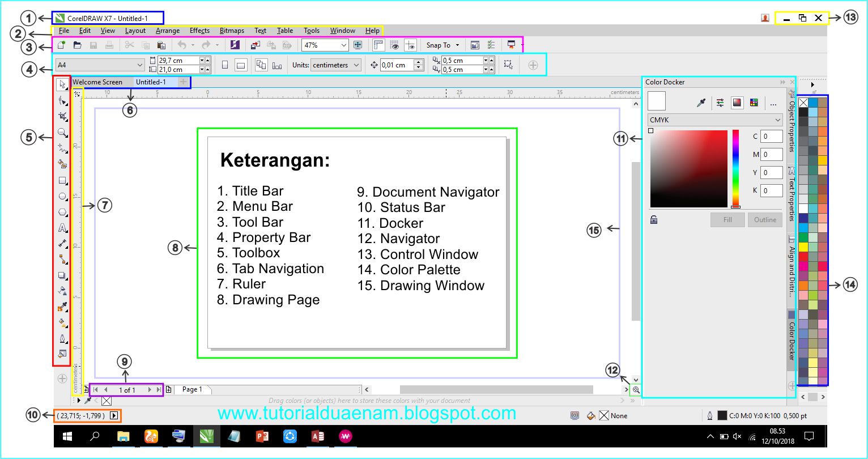Choose the Ellipse tool

click(62, 197)
